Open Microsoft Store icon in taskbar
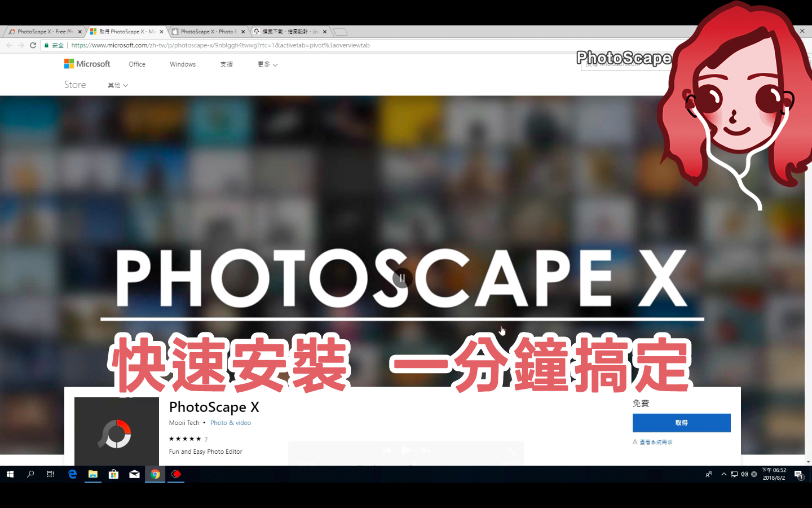Screen dimensions: 812x508 click(113, 474)
